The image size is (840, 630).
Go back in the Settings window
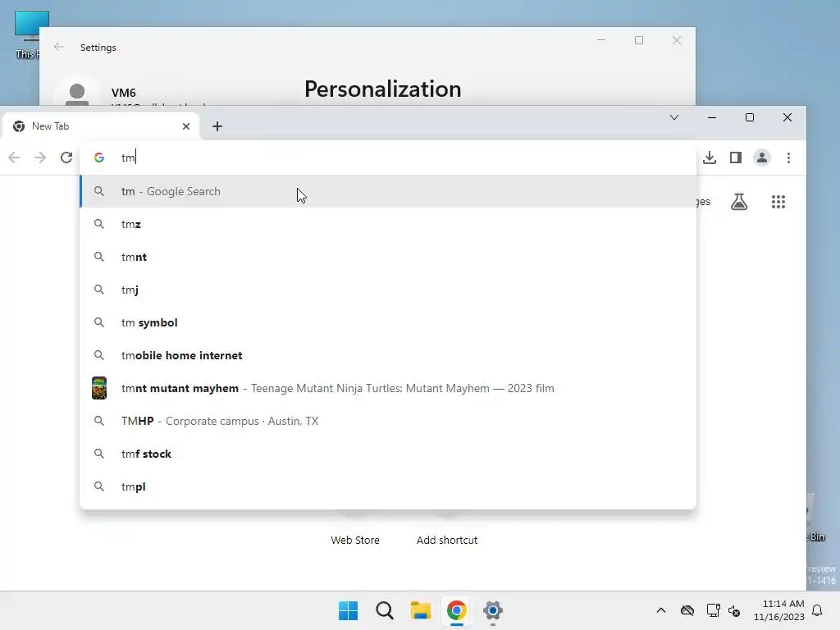tap(59, 47)
